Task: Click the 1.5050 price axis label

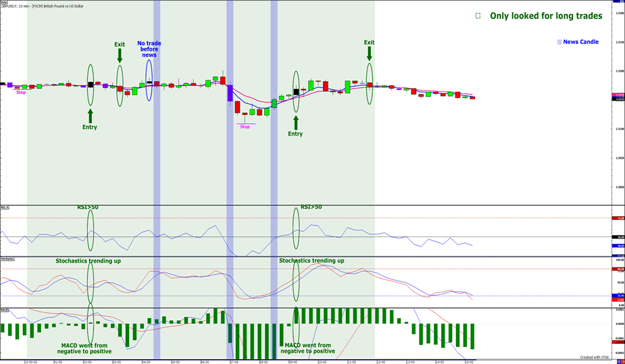Action: pyautogui.click(x=620, y=158)
